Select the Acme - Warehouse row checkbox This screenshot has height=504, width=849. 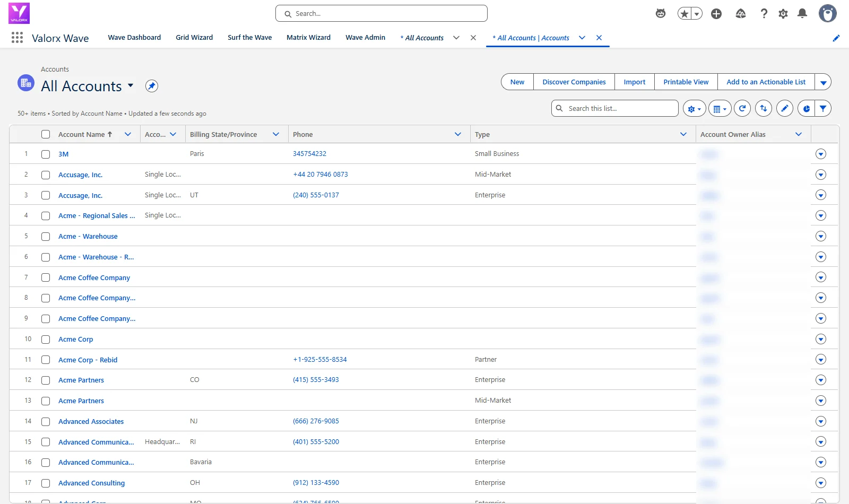coord(46,237)
